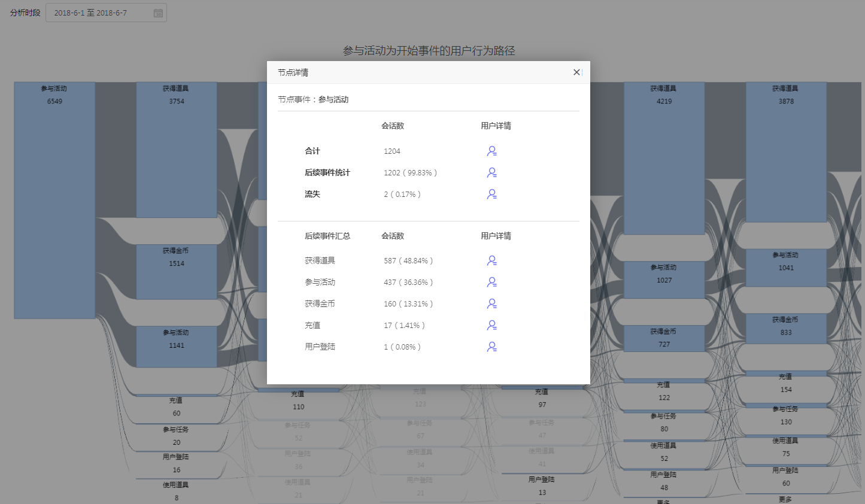Viewport: 865px width, 504px height.
Task: Open user details for 流失 row
Action: (x=491, y=195)
